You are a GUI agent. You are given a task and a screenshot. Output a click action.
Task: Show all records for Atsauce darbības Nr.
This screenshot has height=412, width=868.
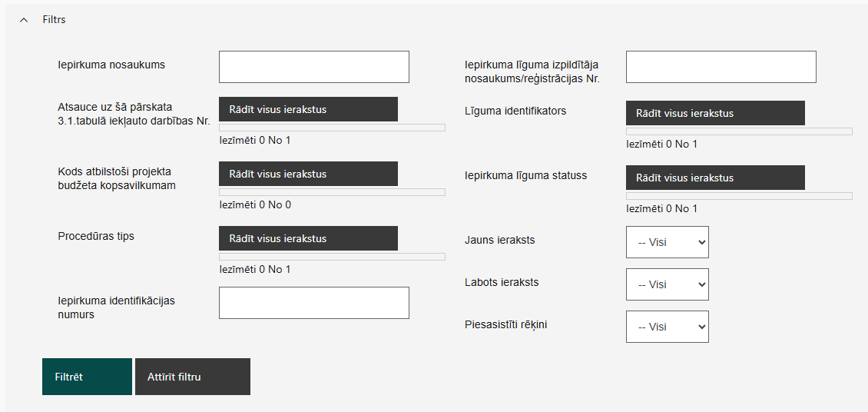(x=308, y=109)
